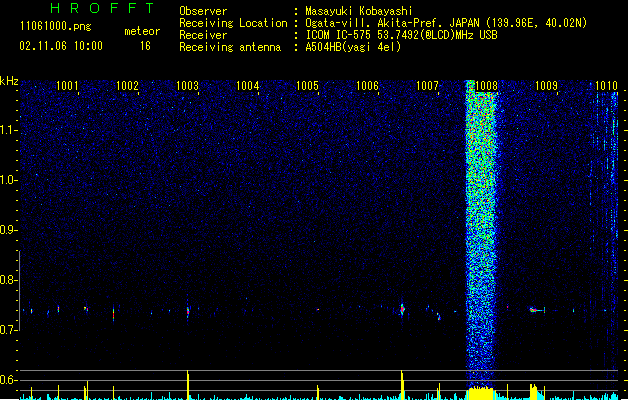Click the Observer field label
629x400 pixels.
pyautogui.click(x=203, y=11)
